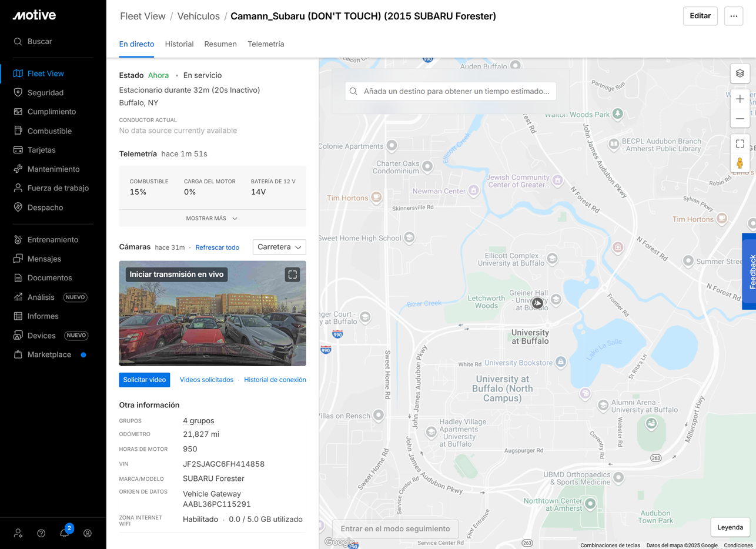The image size is (756, 549).
Task: Zoom in on the map
Action: pyautogui.click(x=740, y=99)
